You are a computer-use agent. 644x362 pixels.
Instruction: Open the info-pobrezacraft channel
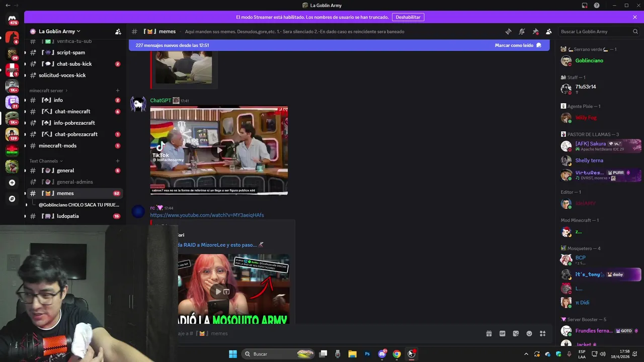[x=74, y=123]
